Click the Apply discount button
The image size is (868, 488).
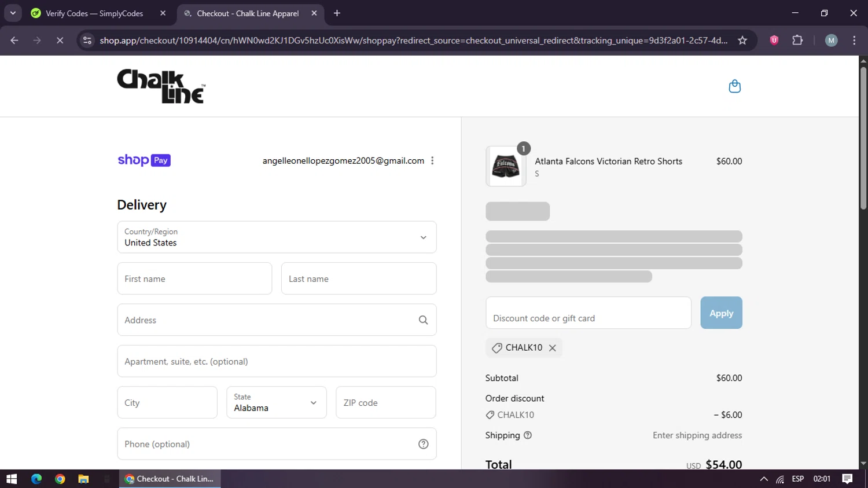[x=721, y=313]
